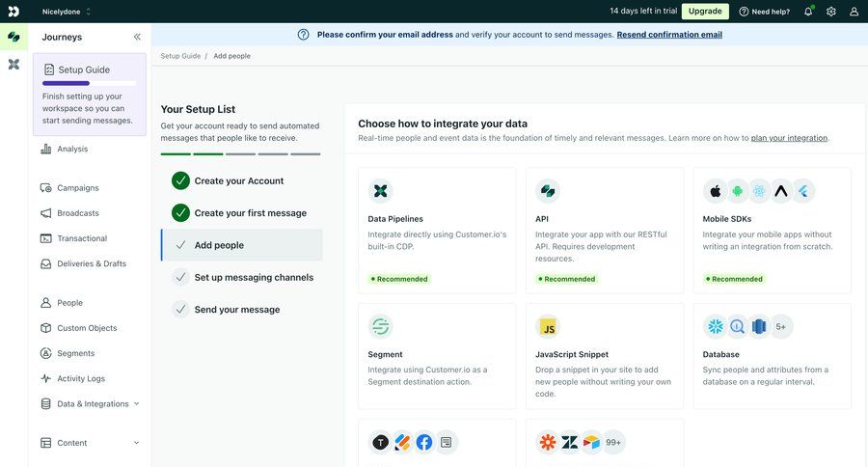
Task: Click the Setup Guide document icon
Action: point(49,69)
